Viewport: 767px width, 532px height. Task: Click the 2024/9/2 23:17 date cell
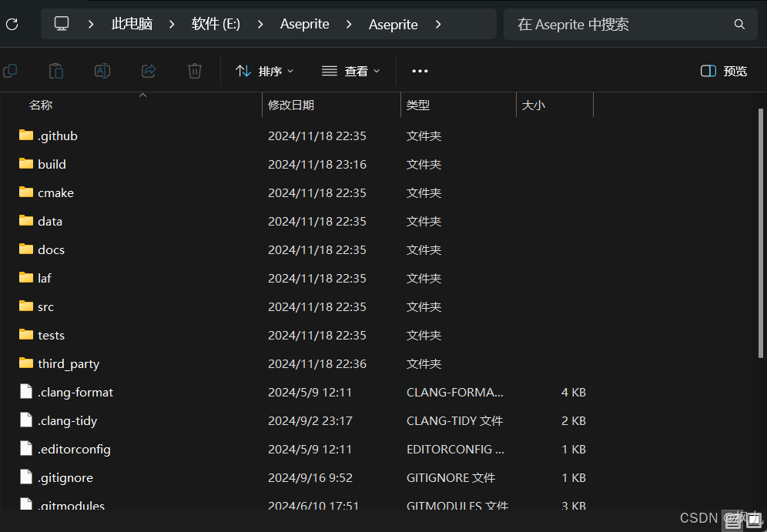pyautogui.click(x=310, y=420)
